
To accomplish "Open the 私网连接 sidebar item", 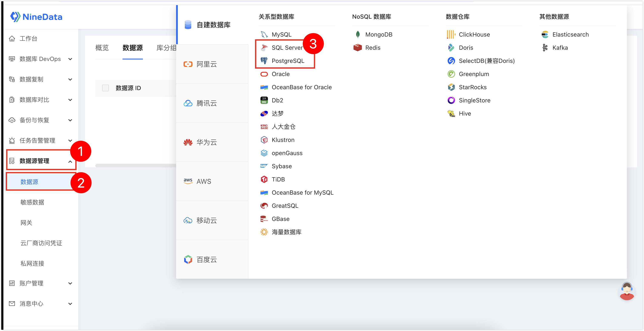I will pyautogui.click(x=32, y=264).
